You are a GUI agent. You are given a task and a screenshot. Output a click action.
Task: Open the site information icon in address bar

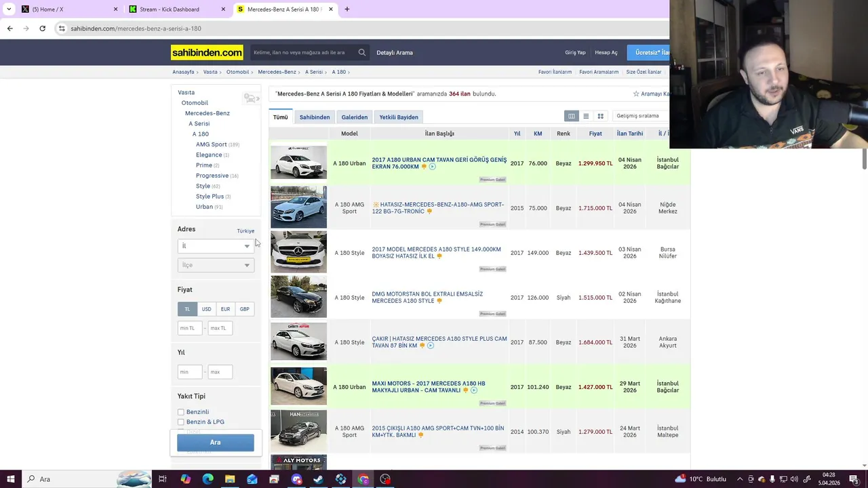pyautogui.click(x=62, y=28)
